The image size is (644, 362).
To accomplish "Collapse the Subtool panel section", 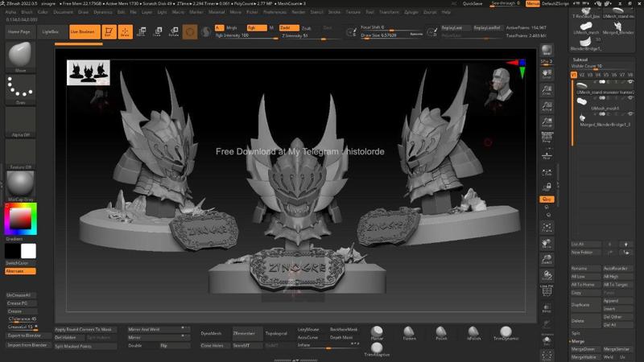I will point(580,60).
